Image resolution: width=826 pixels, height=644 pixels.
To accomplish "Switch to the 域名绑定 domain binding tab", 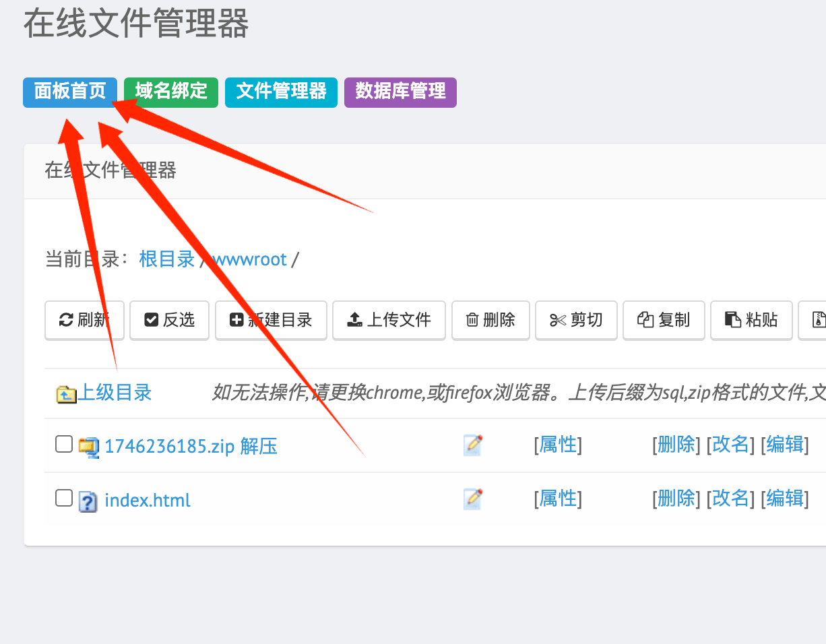I will (x=171, y=92).
